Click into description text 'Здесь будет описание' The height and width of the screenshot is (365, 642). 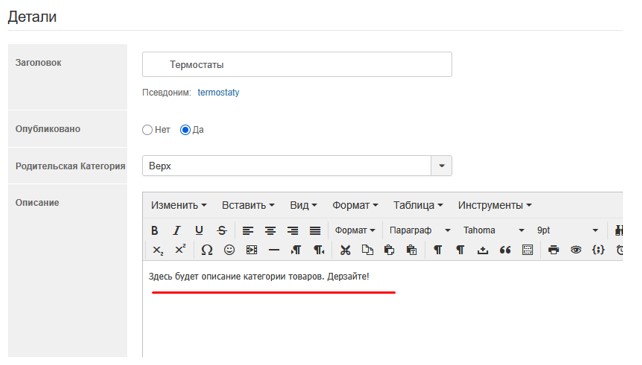point(194,277)
